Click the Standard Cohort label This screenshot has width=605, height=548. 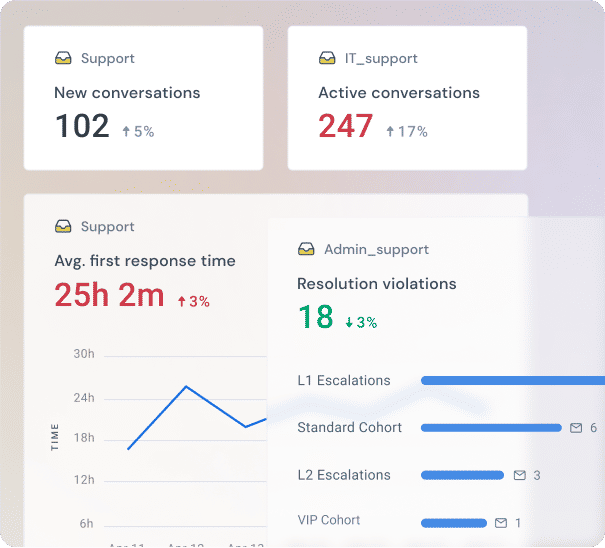coord(350,428)
